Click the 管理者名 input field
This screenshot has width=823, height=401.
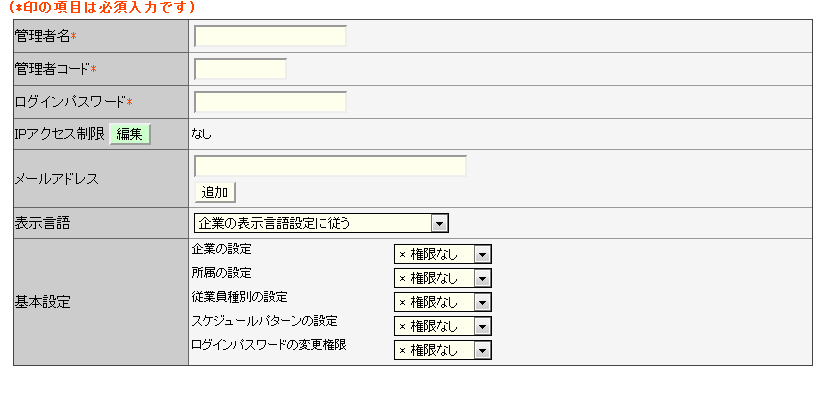(270, 36)
